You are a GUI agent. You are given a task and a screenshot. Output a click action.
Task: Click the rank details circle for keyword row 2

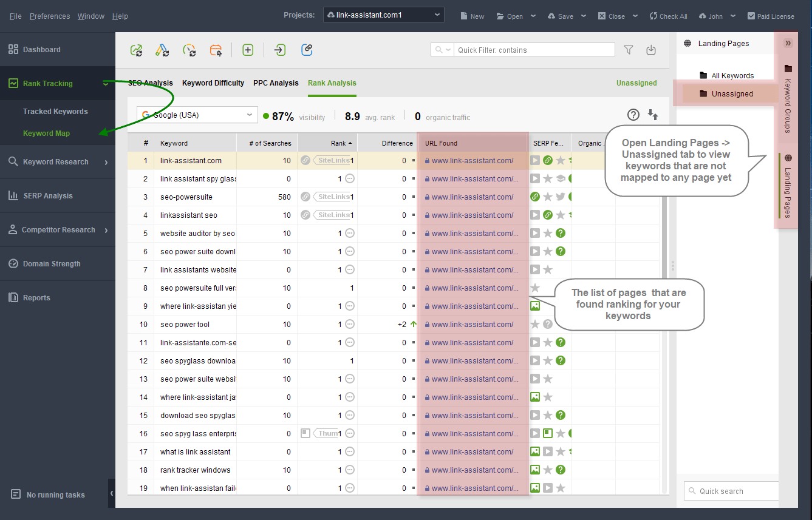(350, 179)
